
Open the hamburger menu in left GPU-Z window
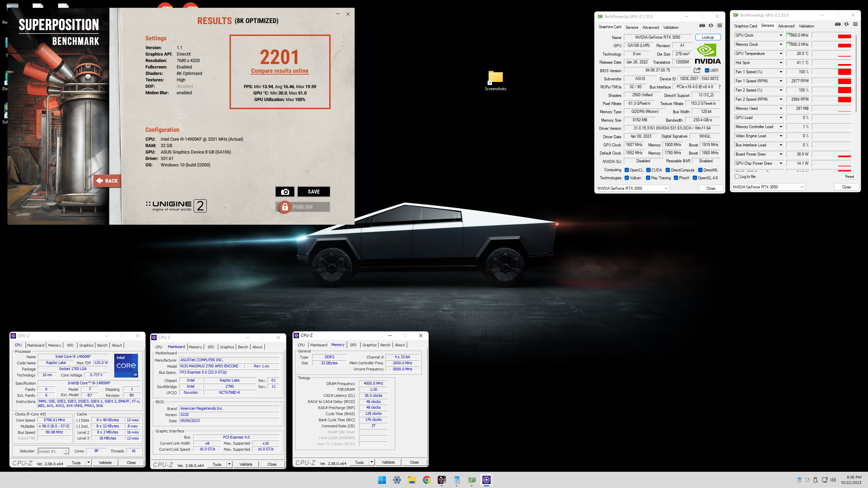(719, 25)
